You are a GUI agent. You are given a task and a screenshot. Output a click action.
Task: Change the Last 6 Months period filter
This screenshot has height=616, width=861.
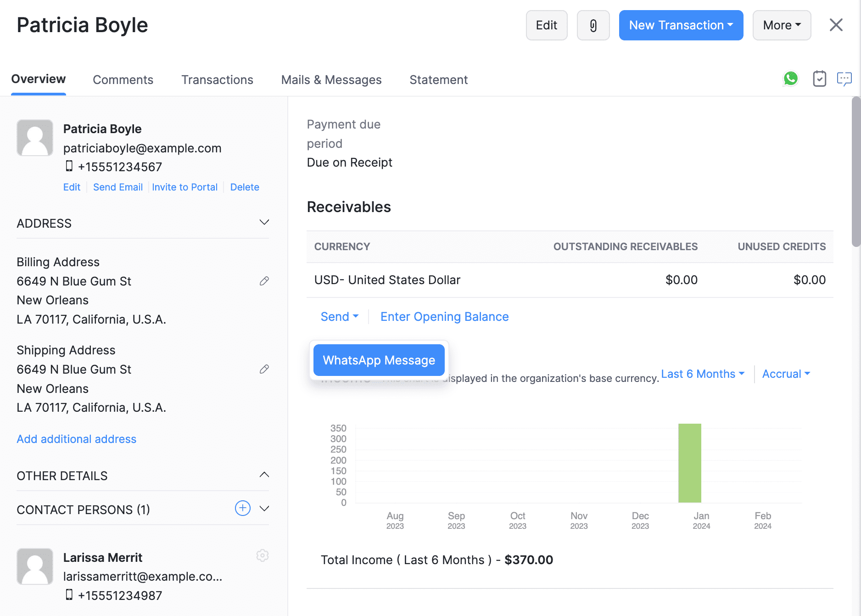(x=702, y=374)
